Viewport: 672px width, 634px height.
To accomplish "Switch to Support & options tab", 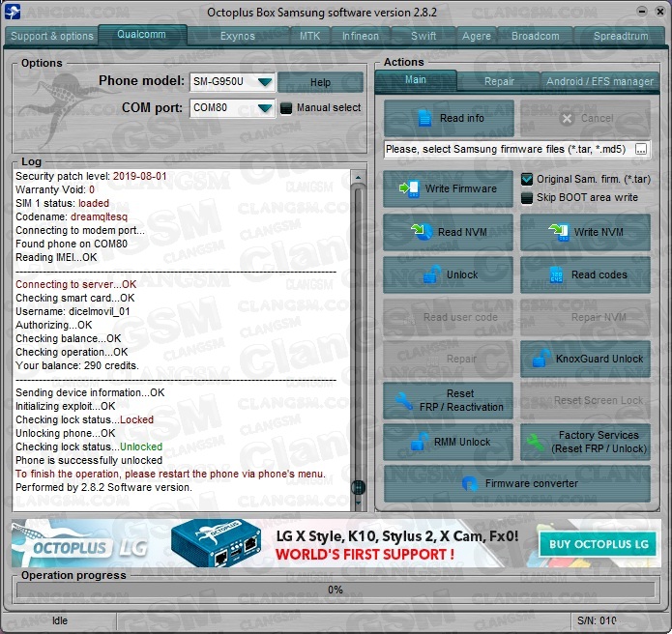I will 52,36.
